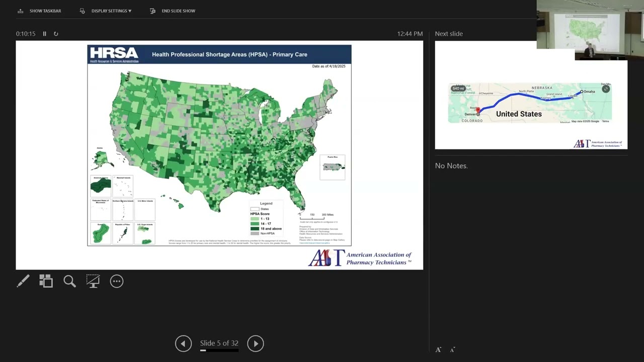The width and height of the screenshot is (644, 362).
Task: Open the Display Settings dropdown
Action: point(111,11)
